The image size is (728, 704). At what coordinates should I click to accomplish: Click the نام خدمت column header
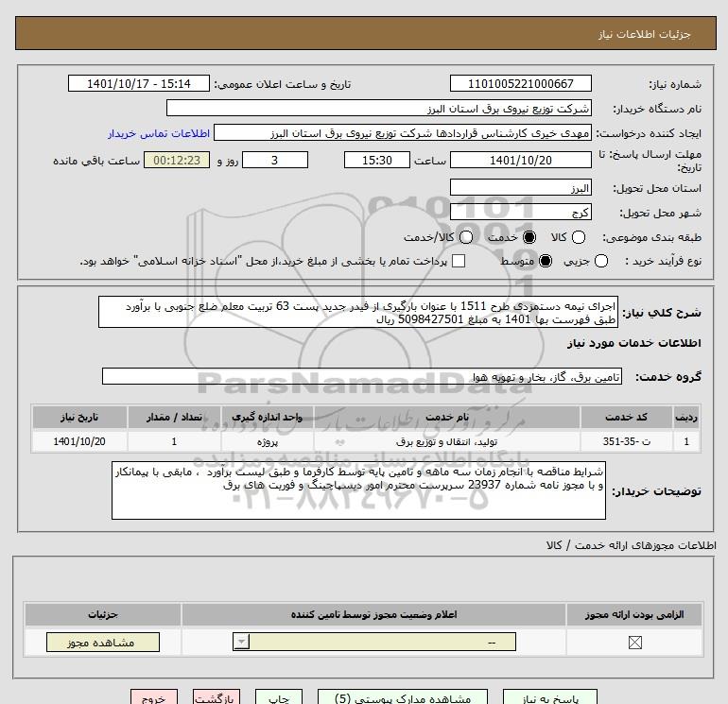pos(446,417)
